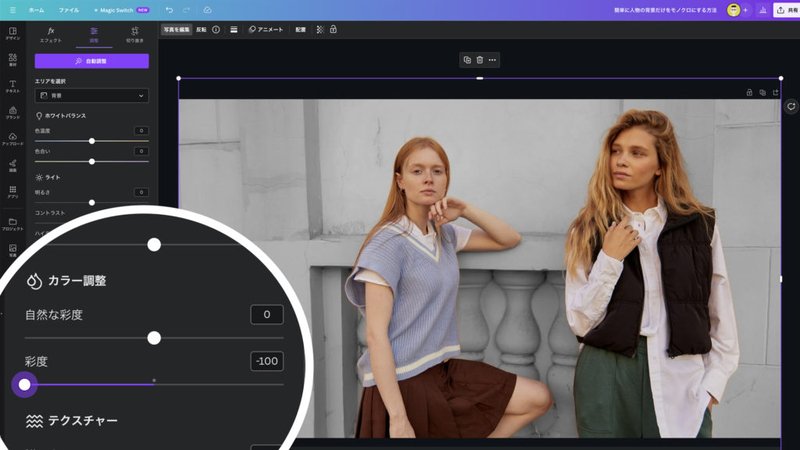Expand the エリアを選択 dropdown showing 背景
The width and height of the screenshot is (800, 450).
pos(92,95)
